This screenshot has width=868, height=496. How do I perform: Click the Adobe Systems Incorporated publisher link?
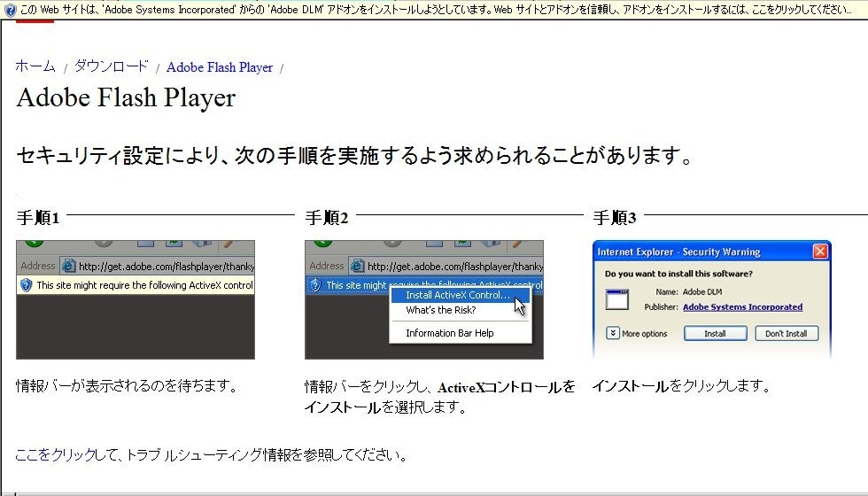[742, 306]
